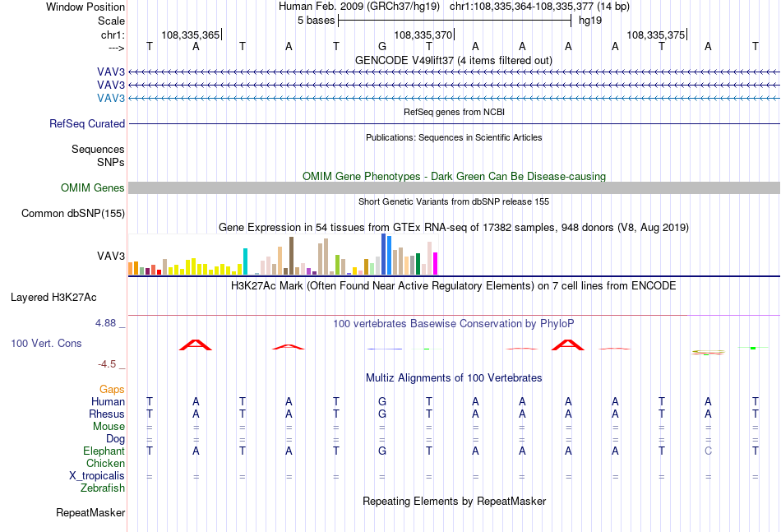Open 'Short Genetic Variants from dbSNP release 155'
The width and height of the screenshot is (781, 532).
pos(454,201)
